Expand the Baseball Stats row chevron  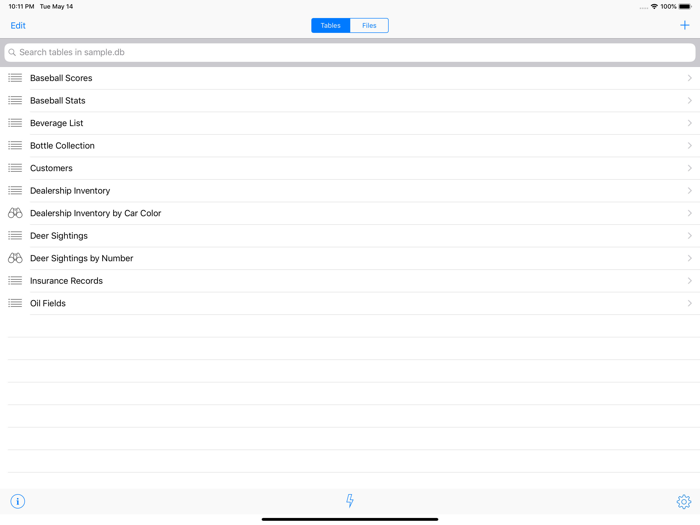tap(690, 100)
